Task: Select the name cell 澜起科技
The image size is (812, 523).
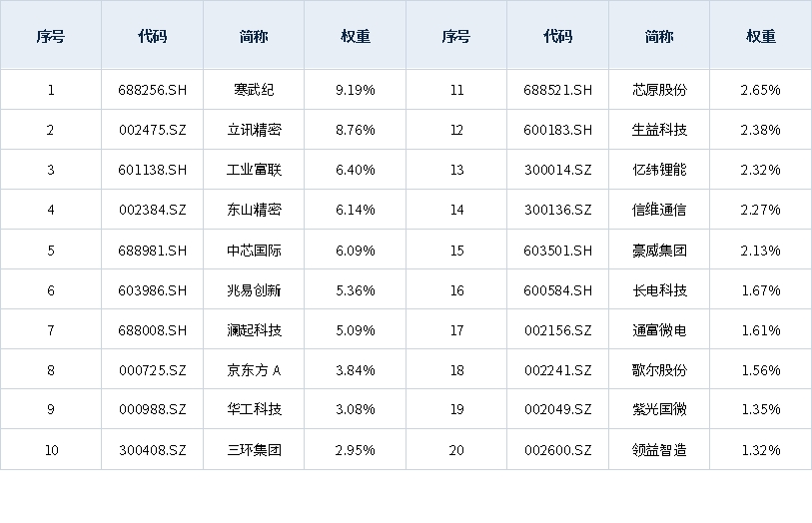Action: pos(254,330)
